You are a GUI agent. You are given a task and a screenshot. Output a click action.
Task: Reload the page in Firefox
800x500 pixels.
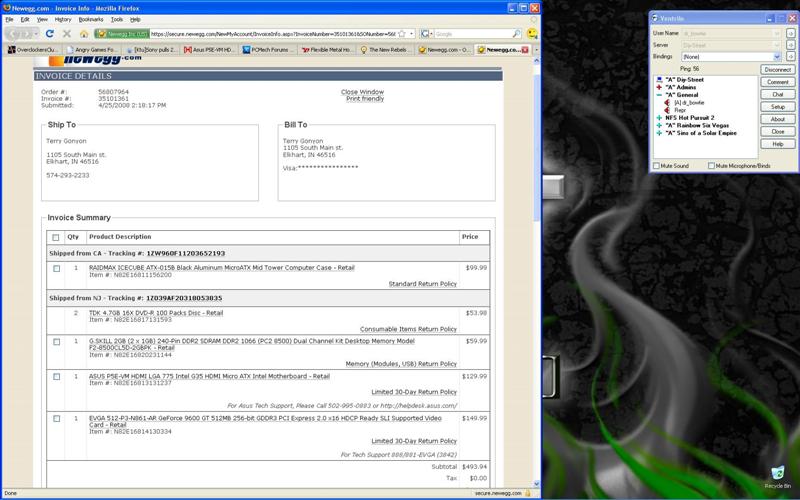[x=50, y=33]
